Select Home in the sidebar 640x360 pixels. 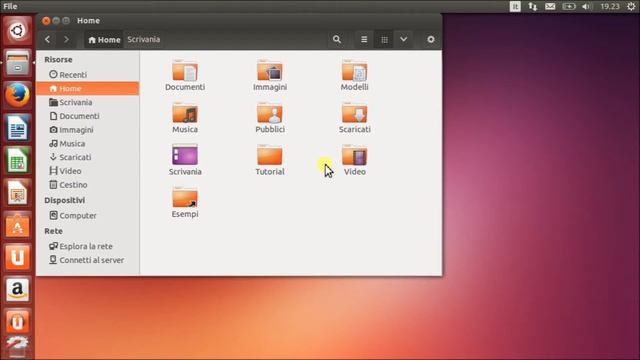88,89
